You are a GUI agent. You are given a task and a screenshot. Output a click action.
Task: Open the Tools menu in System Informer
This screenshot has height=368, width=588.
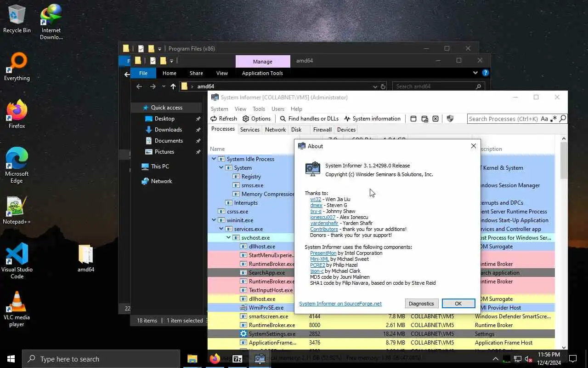[x=259, y=109]
